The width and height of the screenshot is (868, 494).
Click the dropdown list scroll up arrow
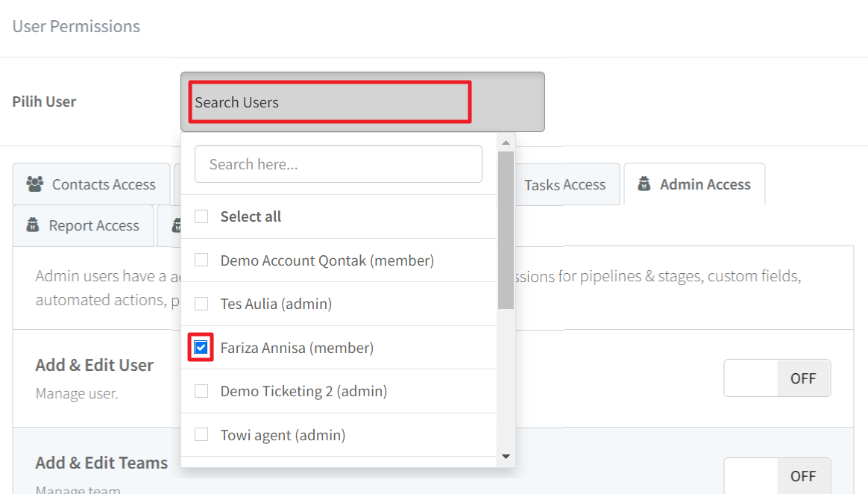click(506, 143)
